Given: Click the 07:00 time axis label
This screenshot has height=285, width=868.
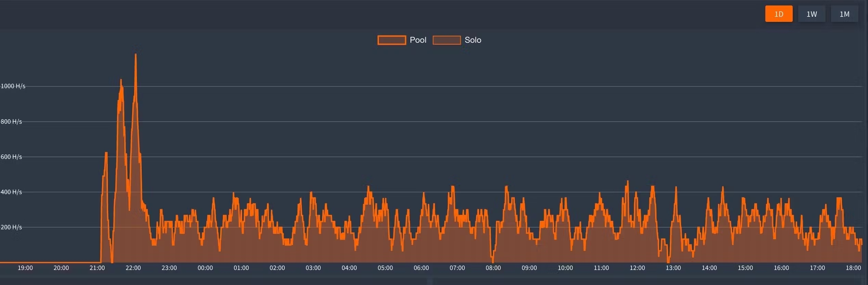Looking at the screenshot, I should (x=457, y=268).
